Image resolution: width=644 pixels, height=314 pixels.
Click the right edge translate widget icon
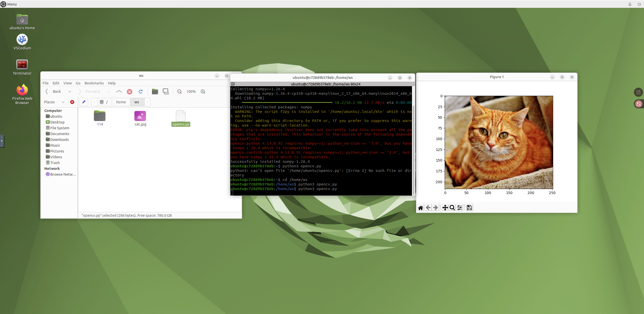coord(638,104)
